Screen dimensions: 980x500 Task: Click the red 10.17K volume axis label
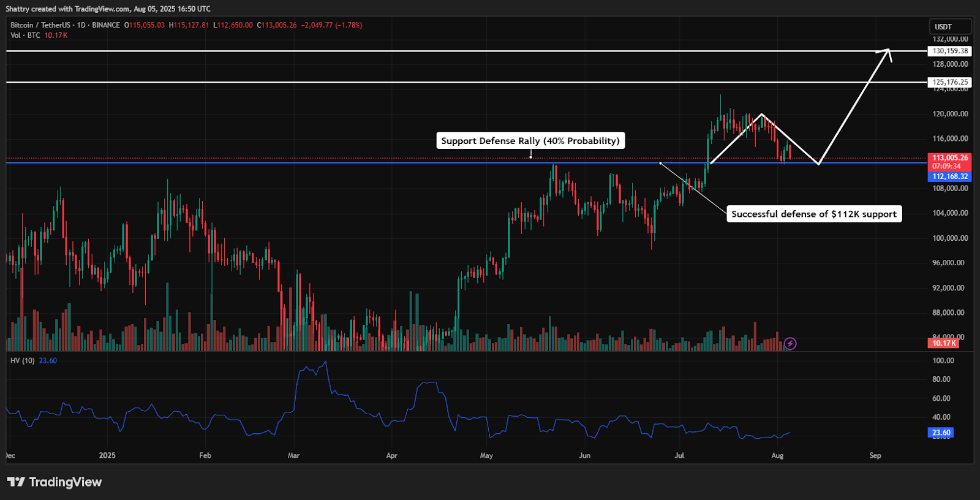944,343
